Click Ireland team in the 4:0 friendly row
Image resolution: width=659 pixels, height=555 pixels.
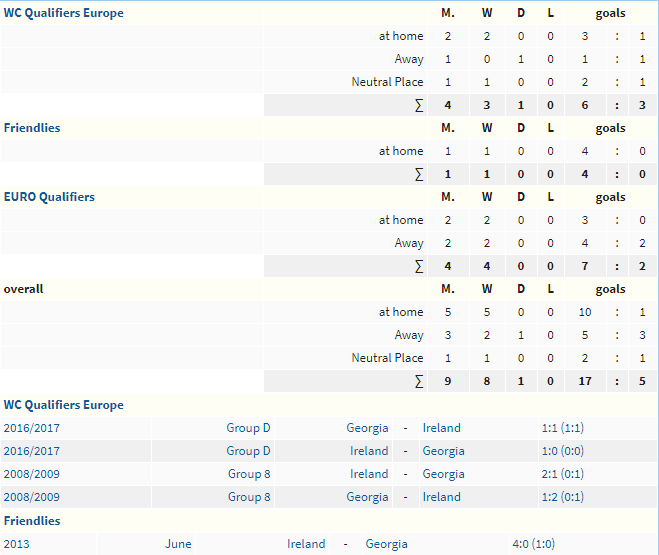click(306, 544)
